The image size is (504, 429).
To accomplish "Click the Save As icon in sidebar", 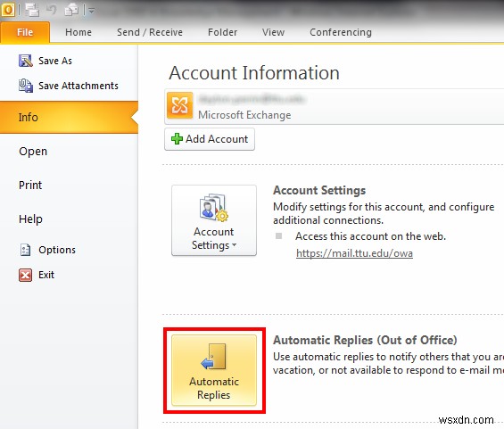I will (25, 61).
